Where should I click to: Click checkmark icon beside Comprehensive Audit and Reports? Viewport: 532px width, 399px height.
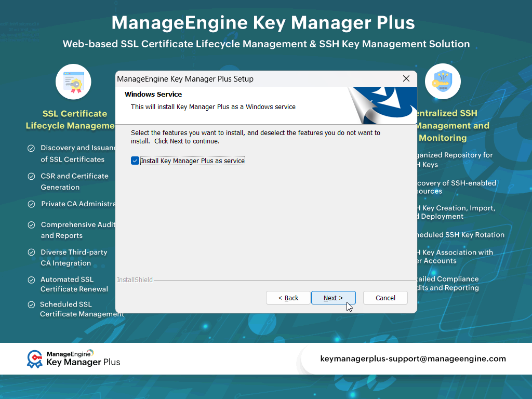(x=31, y=225)
